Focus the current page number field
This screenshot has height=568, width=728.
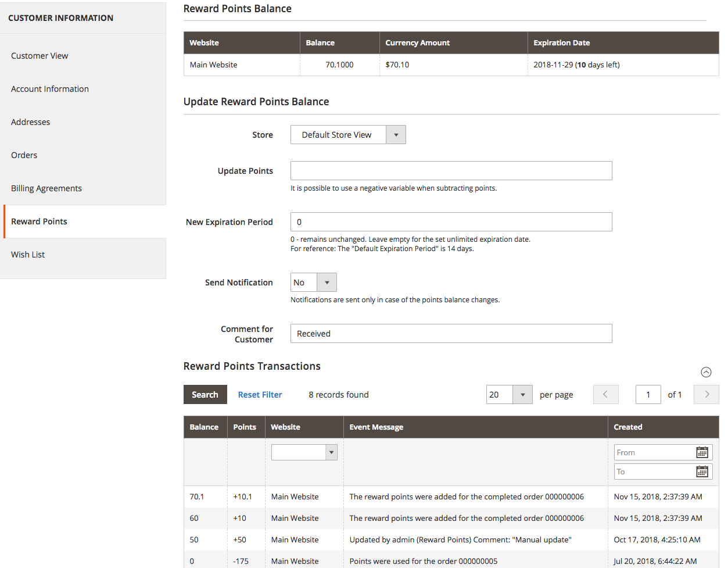pos(648,394)
